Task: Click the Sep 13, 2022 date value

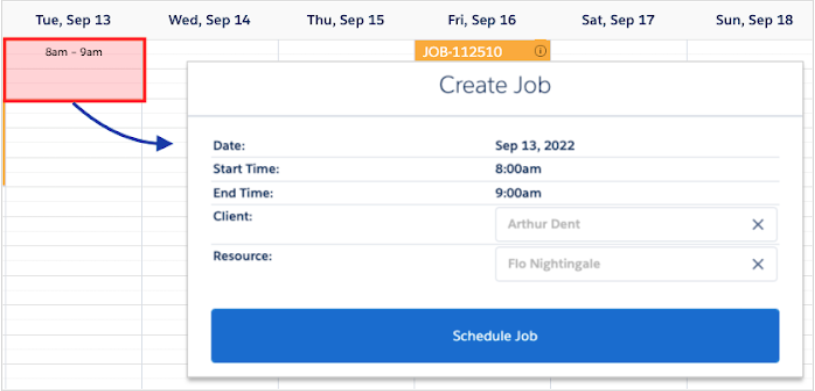Action: click(x=535, y=146)
